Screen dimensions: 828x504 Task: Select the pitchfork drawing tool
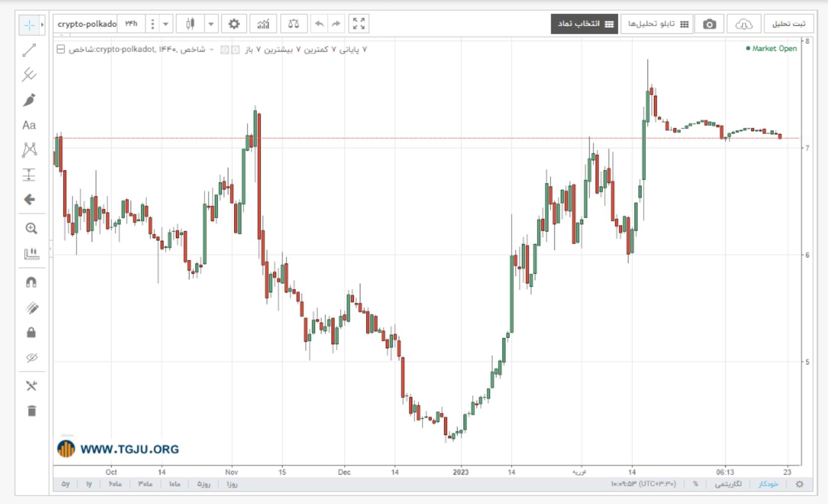coord(29,75)
